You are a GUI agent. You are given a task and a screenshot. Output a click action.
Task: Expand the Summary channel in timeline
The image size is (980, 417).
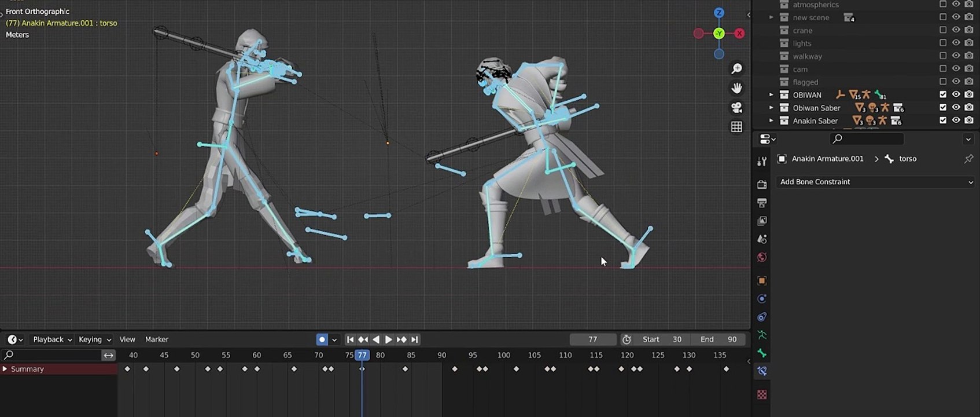[5, 369]
